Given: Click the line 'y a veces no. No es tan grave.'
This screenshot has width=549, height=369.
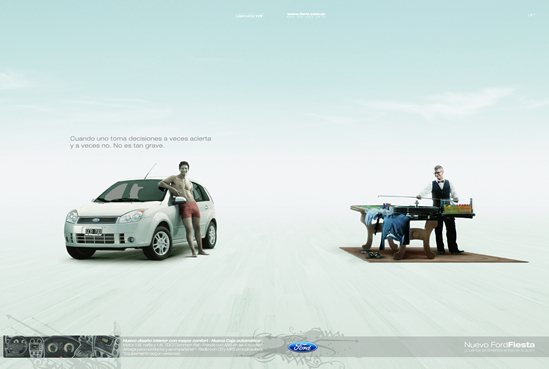Looking at the screenshot, I should tap(117, 146).
